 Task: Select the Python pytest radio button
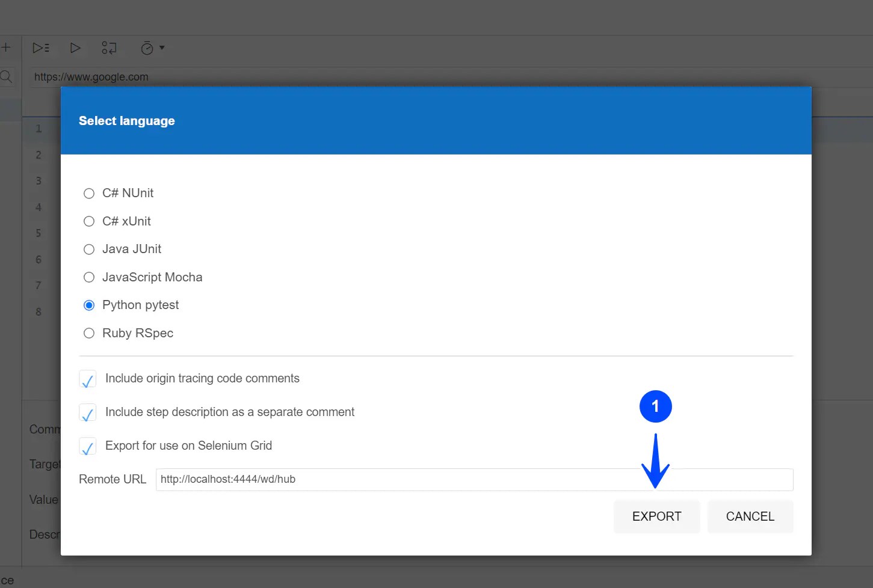[88, 305]
